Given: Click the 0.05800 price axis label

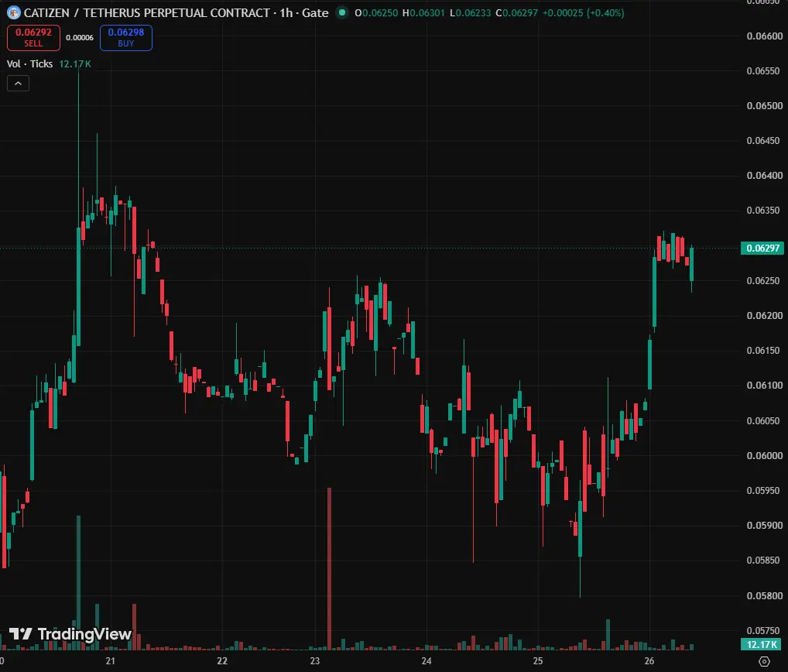Looking at the screenshot, I should point(764,595).
